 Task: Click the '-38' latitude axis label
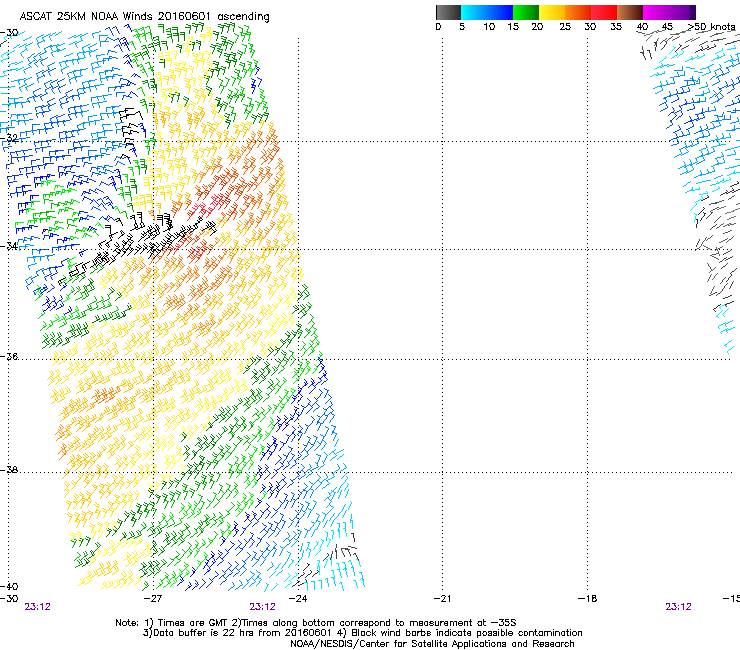9,470
